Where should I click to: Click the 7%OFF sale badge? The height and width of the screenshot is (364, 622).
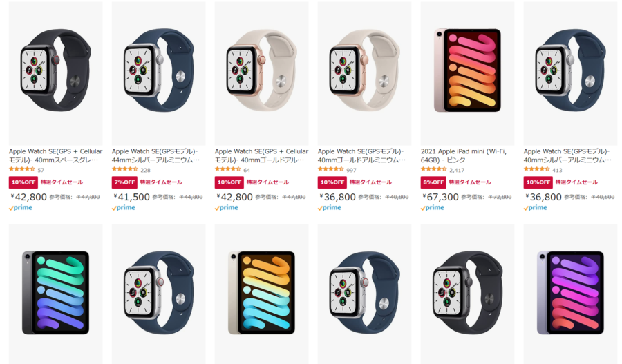click(124, 182)
